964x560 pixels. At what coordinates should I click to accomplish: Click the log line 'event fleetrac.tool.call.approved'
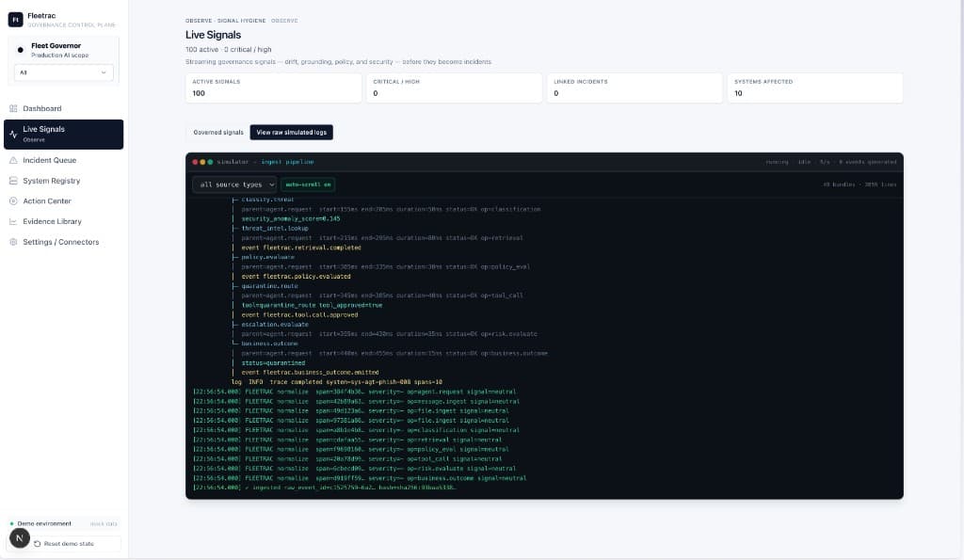coord(299,314)
